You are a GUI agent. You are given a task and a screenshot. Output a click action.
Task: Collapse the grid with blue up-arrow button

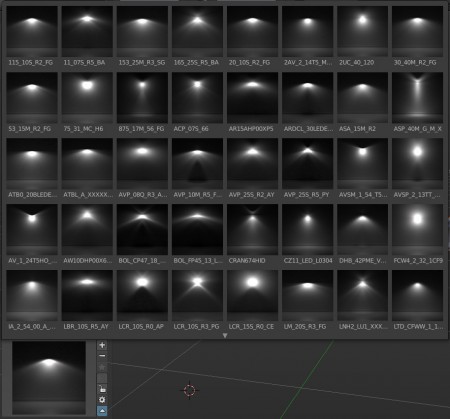click(x=102, y=411)
